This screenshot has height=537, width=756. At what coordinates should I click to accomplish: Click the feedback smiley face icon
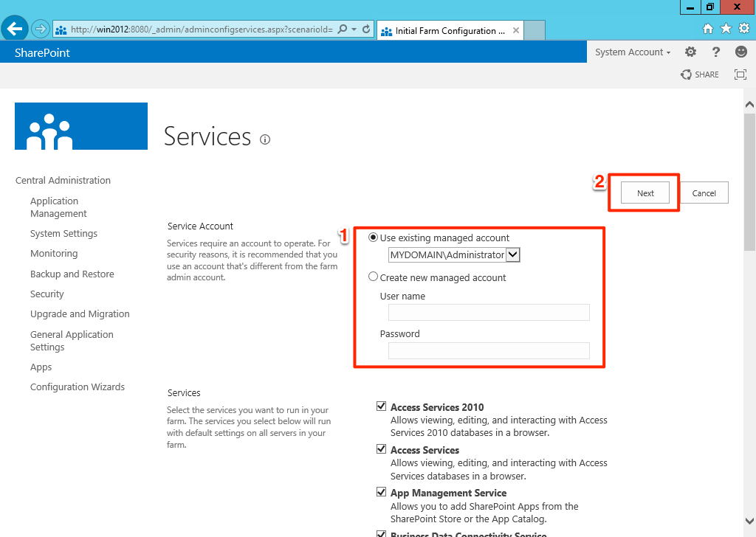(x=741, y=52)
